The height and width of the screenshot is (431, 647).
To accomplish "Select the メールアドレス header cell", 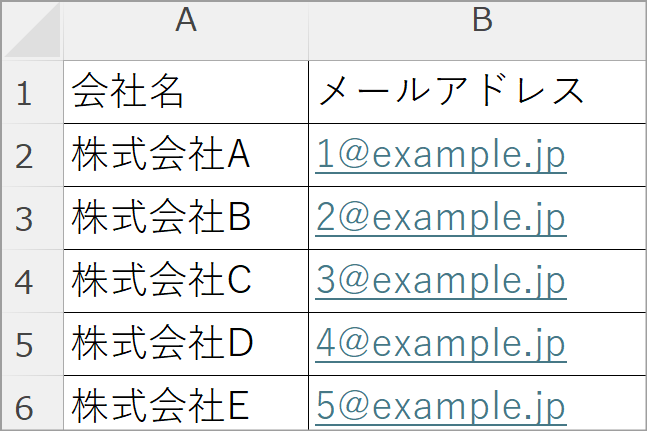I will (478, 92).
